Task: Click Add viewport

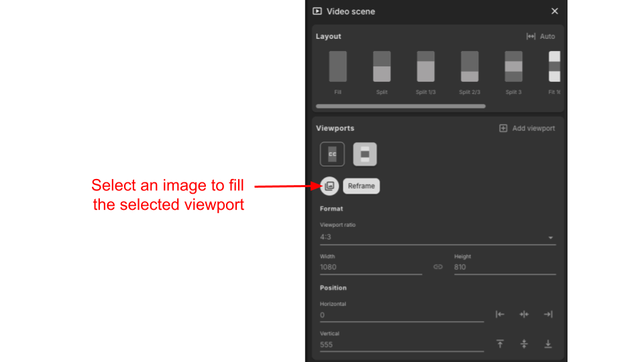Action: point(527,128)
